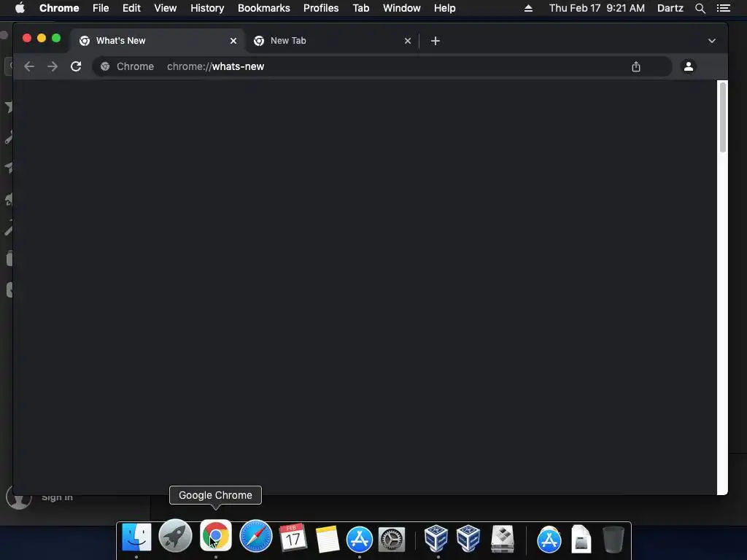Open the Boot Camp Assistant Dock icon
The image size is (747, 560).
503,539
